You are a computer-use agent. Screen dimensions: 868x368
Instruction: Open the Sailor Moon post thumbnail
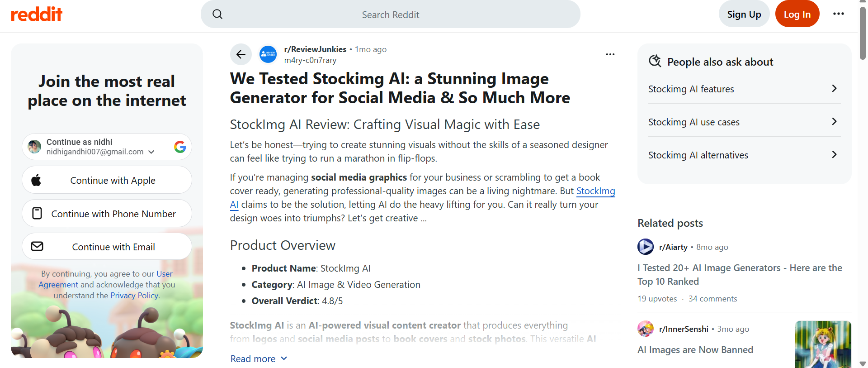click(x=823, y=344)
